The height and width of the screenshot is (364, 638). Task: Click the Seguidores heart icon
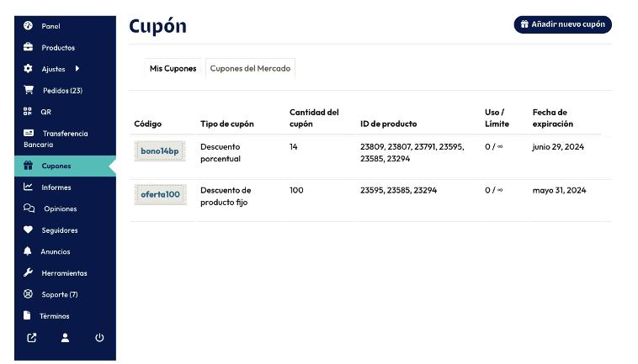tap(28, 230)
